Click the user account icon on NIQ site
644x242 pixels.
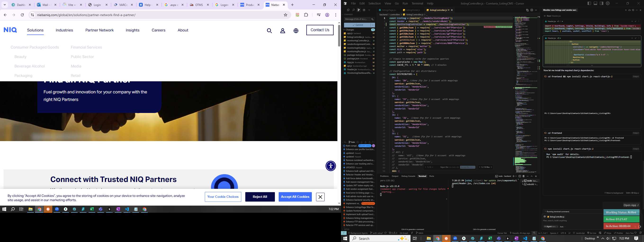pos(283,31)
